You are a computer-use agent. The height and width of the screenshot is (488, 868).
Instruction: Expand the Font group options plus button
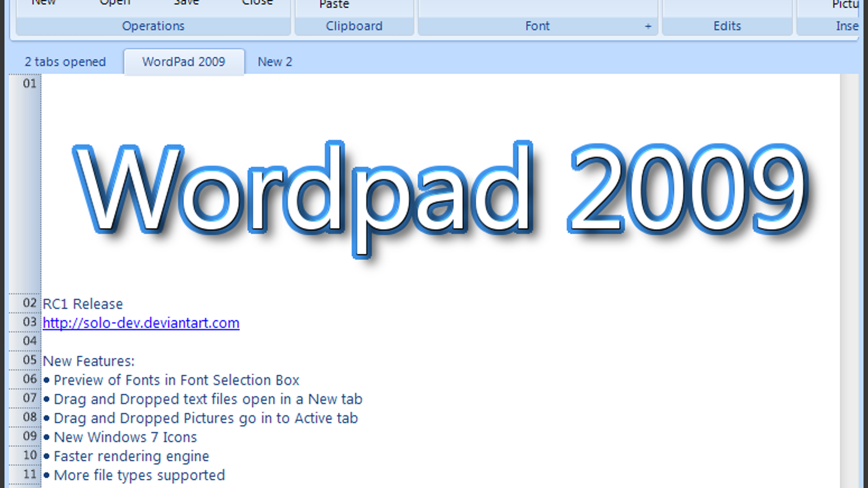tap(648, 26)
